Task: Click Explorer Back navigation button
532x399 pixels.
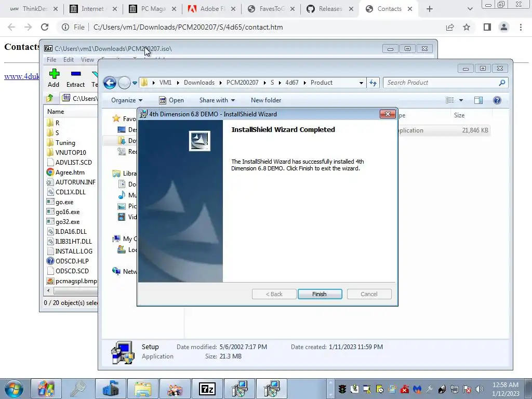Action: (x=110, y=83)
